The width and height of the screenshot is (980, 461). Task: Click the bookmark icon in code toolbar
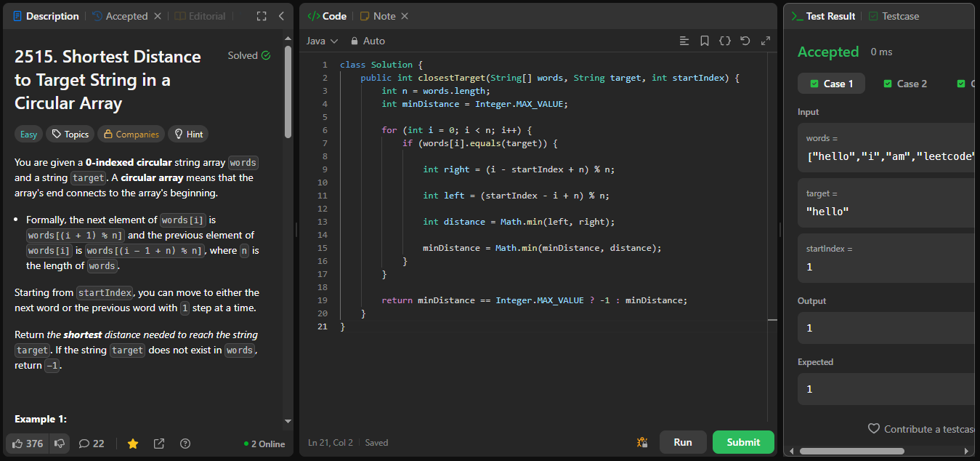[704, 41]
